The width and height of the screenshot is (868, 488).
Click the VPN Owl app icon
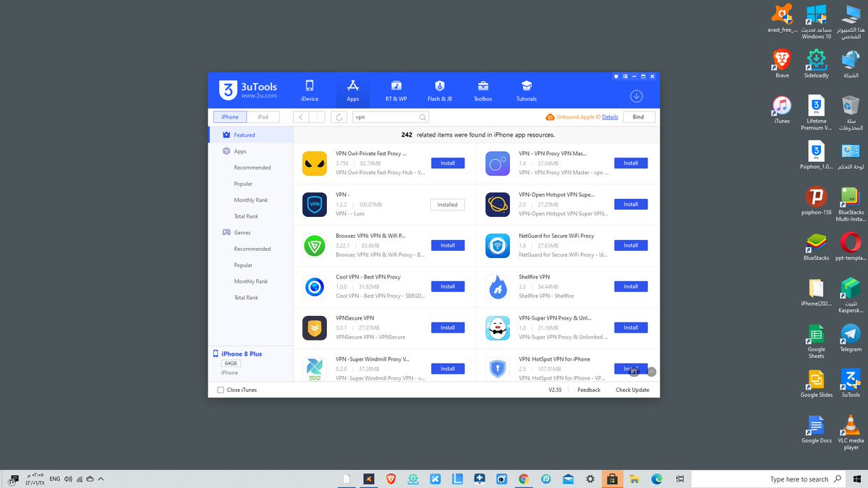coord(315,163)
